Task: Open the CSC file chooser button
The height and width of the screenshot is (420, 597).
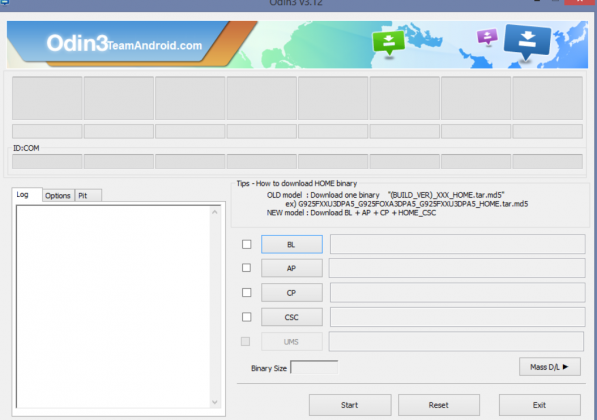Action: (292, 317)
